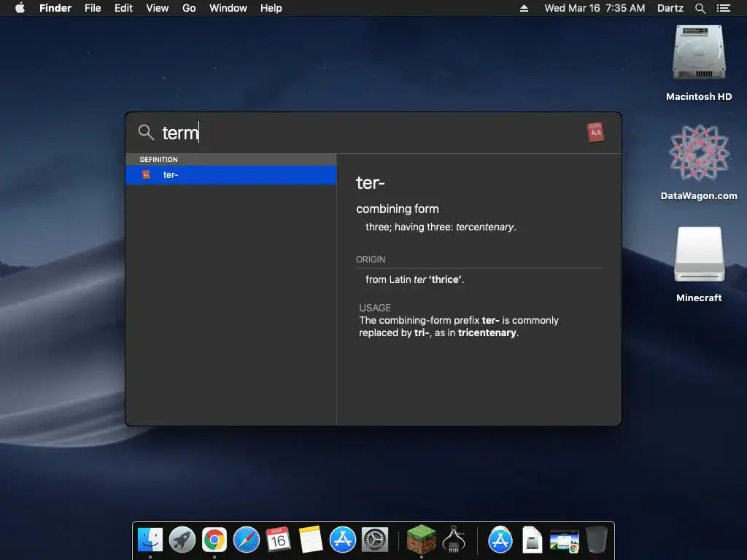Click the ter- heading in preview

370,183
